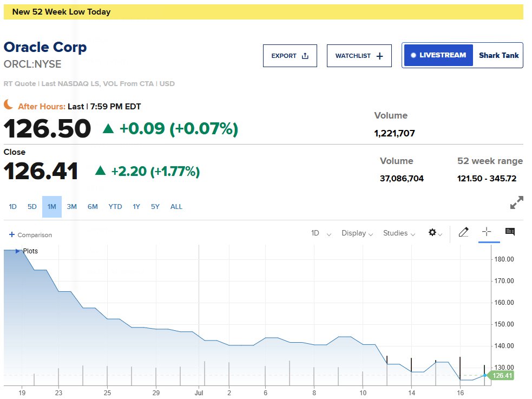Click the ORCL:NYSE ticker text

coord(32,64)
